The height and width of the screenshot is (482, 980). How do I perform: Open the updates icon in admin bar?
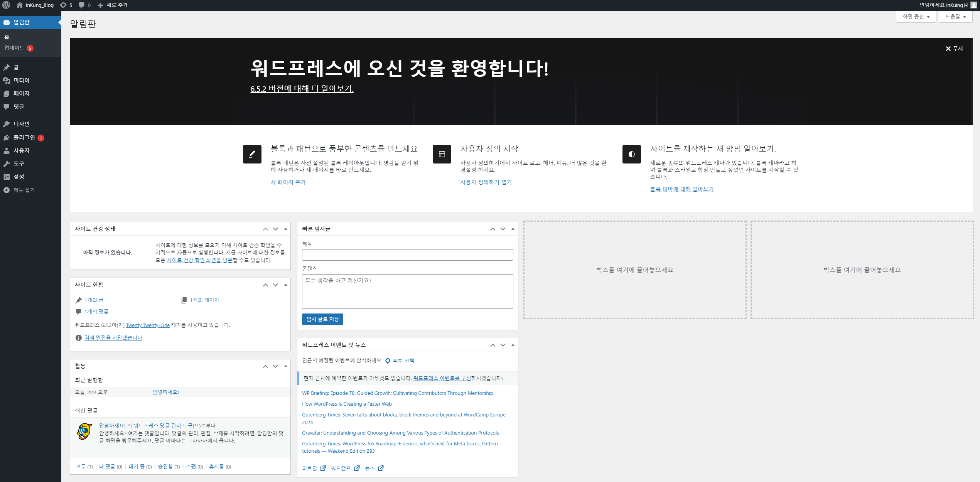click(x=63, y=5)
